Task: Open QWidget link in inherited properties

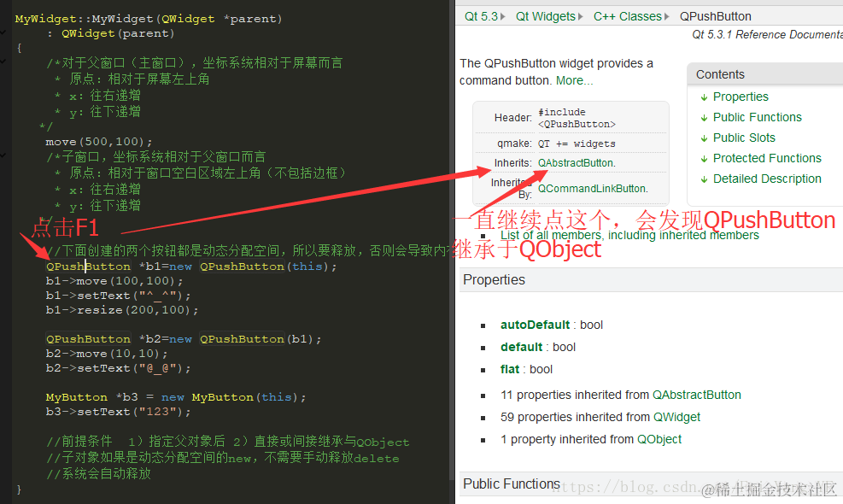Action: coord(676,417)
